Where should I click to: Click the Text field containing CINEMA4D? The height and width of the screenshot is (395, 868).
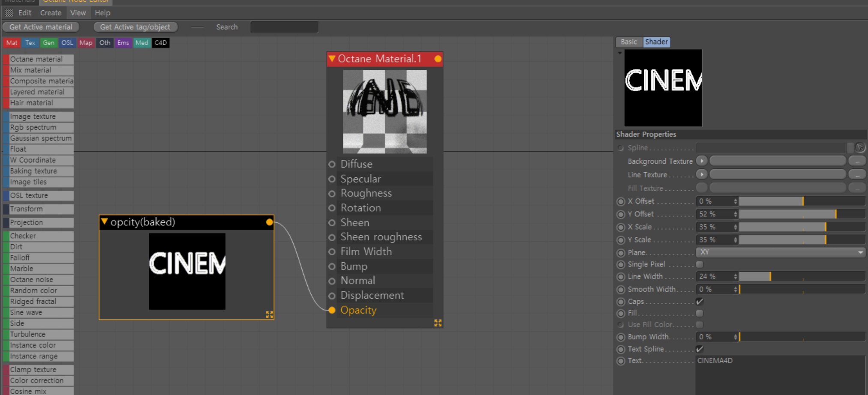click(x=781, y=375)
